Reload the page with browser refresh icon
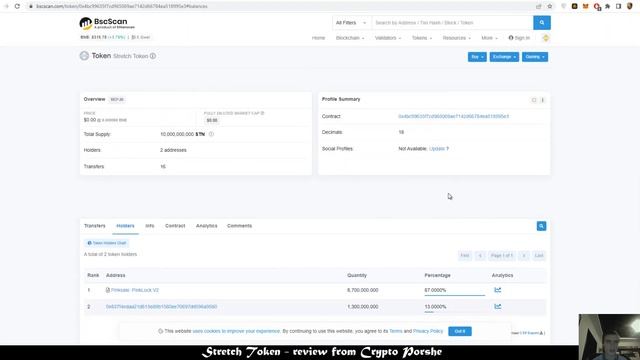This screenshot has height=360, width=640. (x=17, y=6)
